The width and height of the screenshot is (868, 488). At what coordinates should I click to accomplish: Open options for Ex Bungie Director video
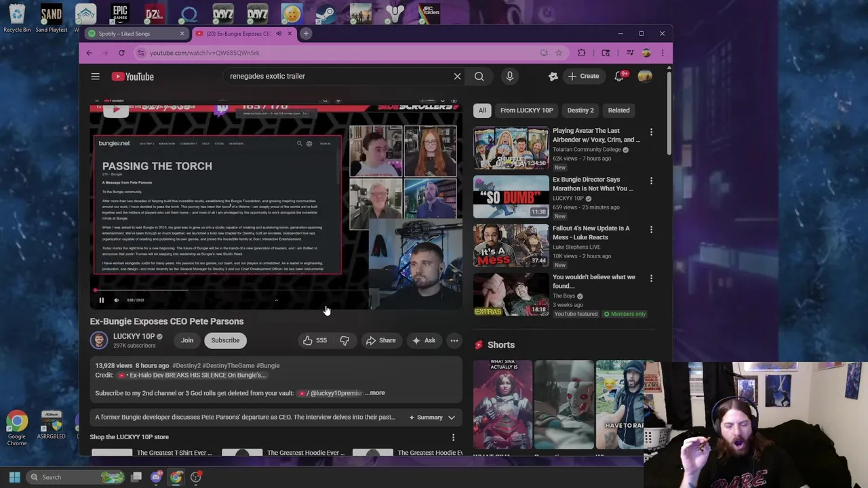point(651,181)
